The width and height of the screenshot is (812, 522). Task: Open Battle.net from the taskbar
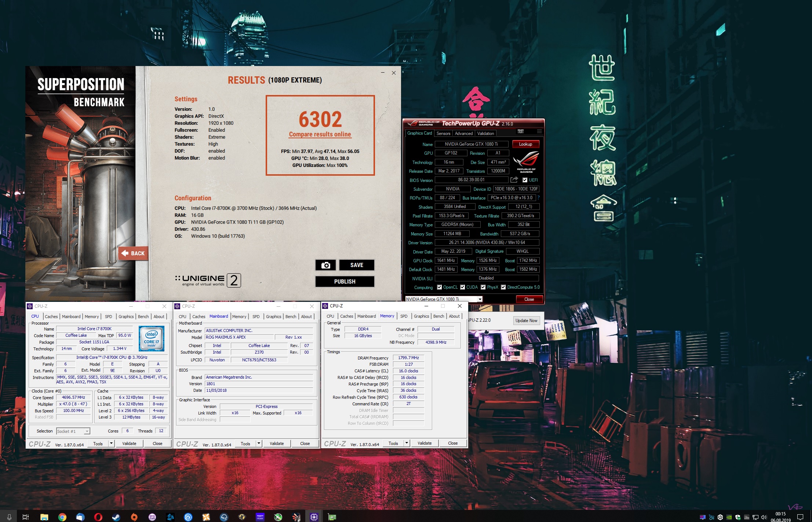click(170, 517)
